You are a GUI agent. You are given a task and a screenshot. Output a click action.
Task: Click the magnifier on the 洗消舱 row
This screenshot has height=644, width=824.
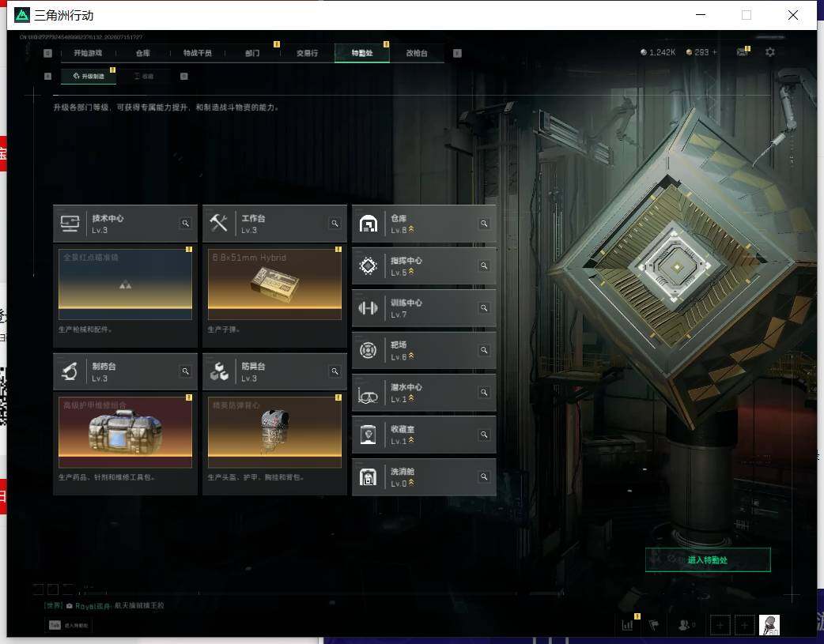coord(484,476)
